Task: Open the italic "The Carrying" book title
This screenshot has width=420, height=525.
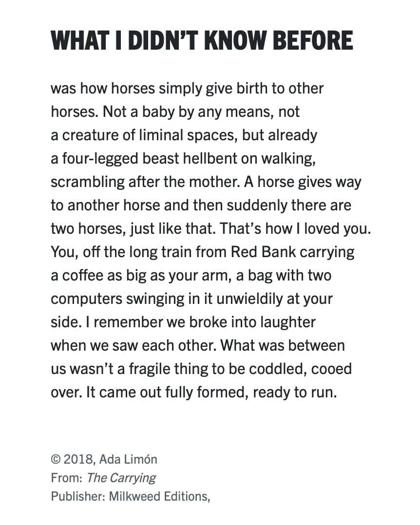Action: coord(121,478)
